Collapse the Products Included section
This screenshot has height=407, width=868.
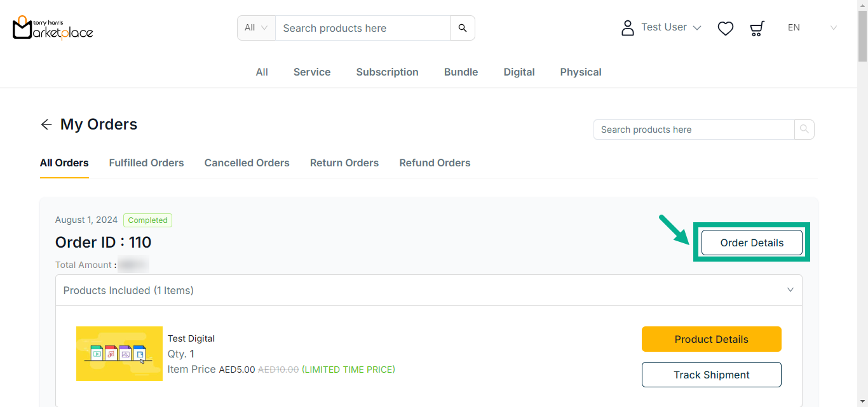click(790, 290)
